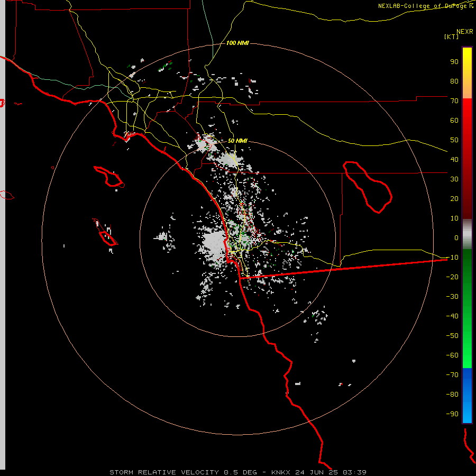476x476 pixels.
Task: Click the 20 value on velocity scale
Action: point(454,199)
